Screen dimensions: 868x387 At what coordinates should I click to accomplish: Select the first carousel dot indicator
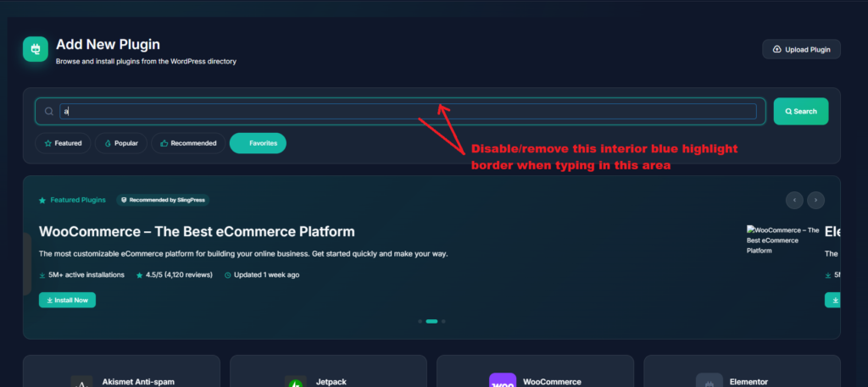click(x=420, y=321)
